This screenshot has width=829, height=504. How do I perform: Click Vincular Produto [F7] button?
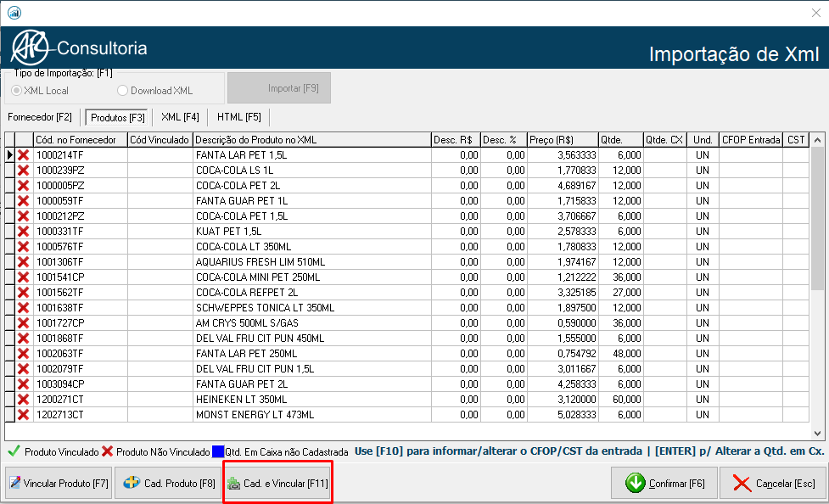tap(59, 483)
